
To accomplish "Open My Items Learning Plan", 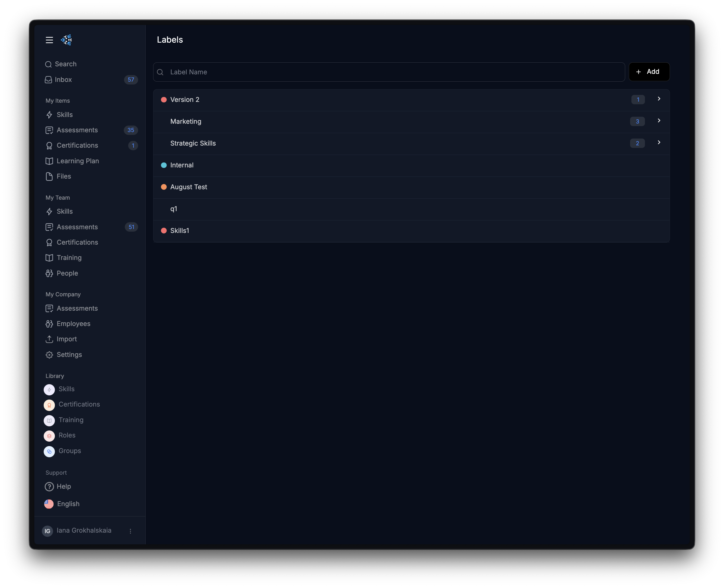I will coord(77,161).
